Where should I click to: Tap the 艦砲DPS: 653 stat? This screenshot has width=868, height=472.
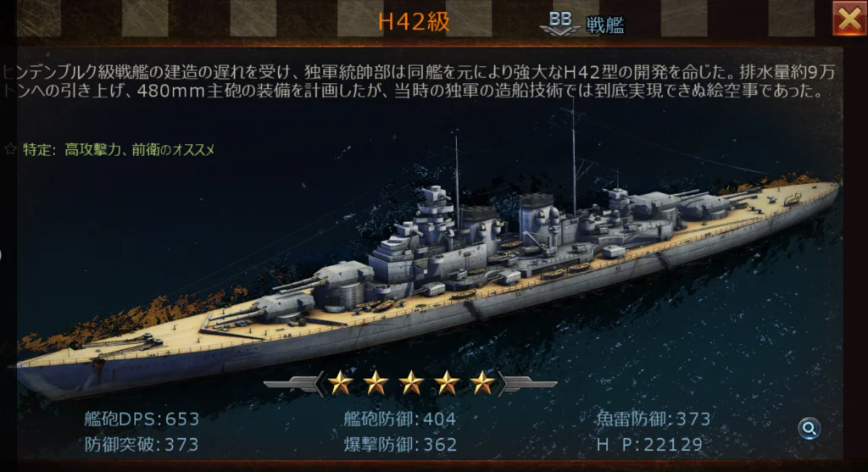[142, 419]
